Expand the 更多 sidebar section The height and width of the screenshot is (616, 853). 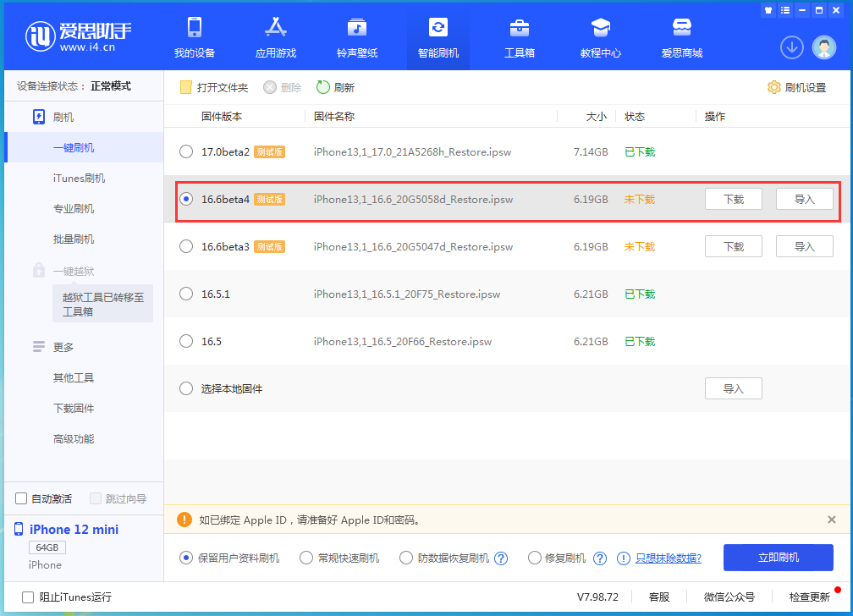coord(63,347)
